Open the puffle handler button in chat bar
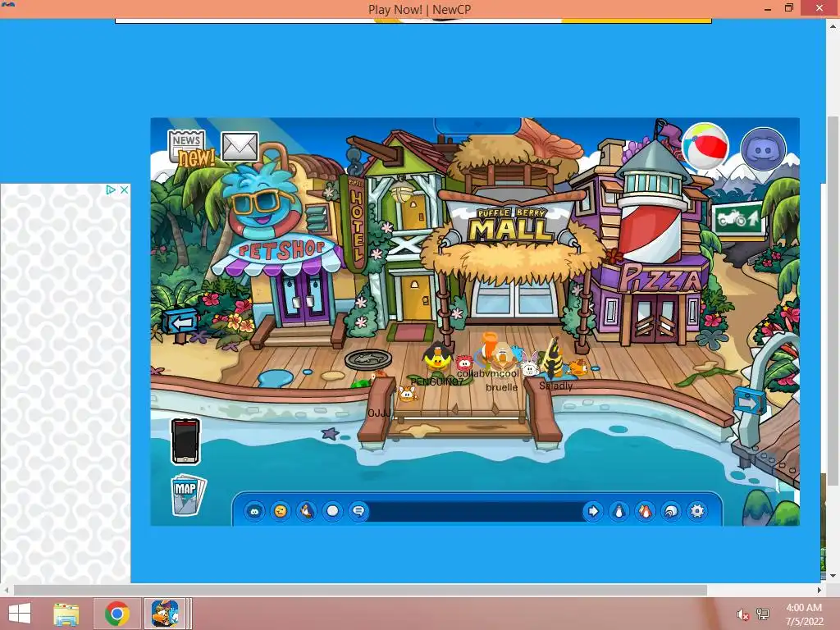Viewport: 840px width, 630px height. (x=254, y=512)
